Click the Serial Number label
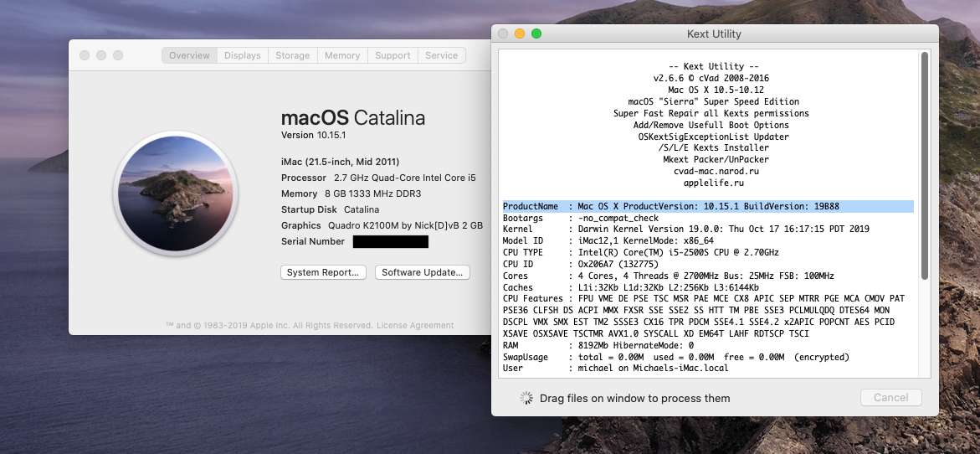980x454 pixels. coord(312,241)
